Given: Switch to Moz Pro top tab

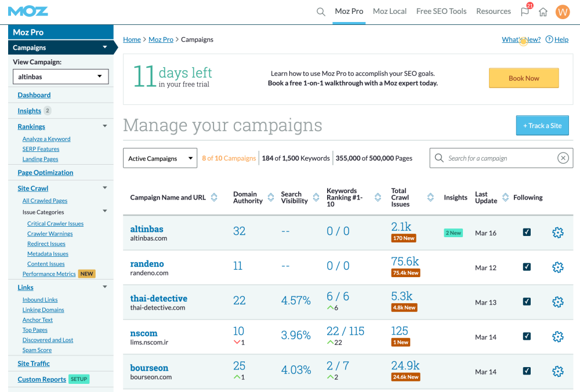Looking at the screenshot, I should point(349,12).
